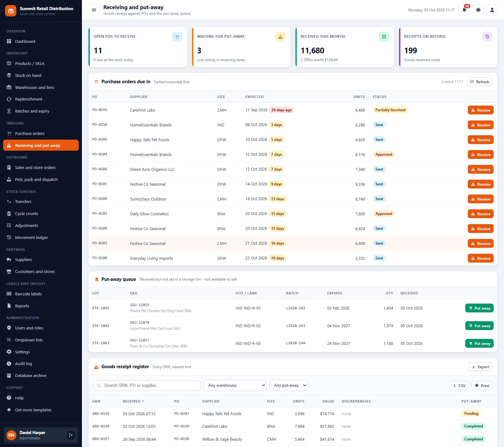Receive PO-0205 Happy Tails Pet Foods
Image resolution: width=504 pixels, height=447 pixels.
click(481, 140)
